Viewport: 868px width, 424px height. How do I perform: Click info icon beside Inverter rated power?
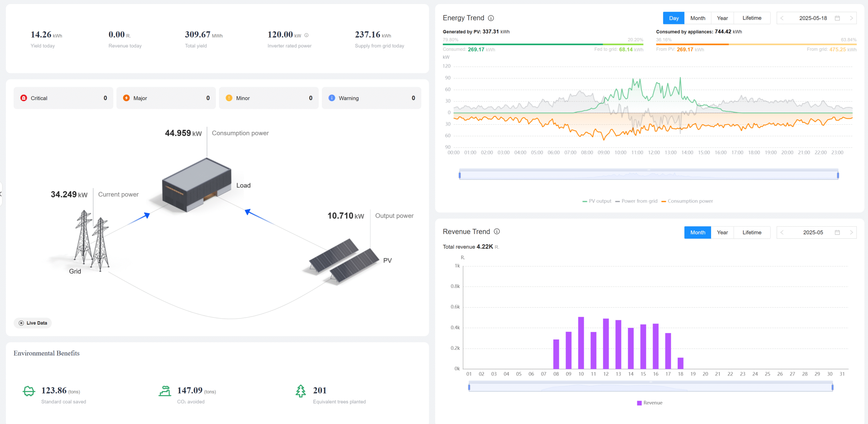pos(307,35)
